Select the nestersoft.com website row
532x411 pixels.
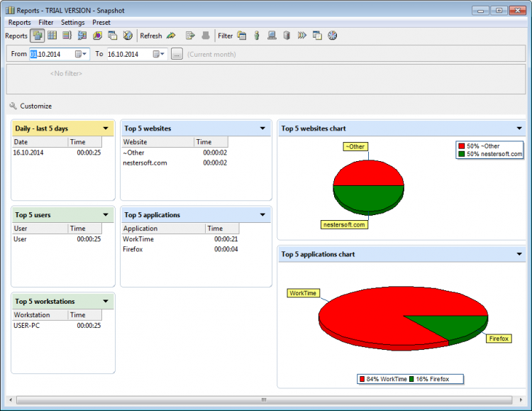174,163
